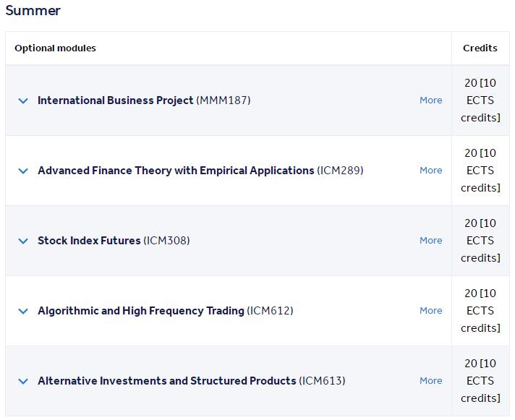The image size is (515, 420).
Task: Select the International Business Project module title
Action: [x=115, y=100]
